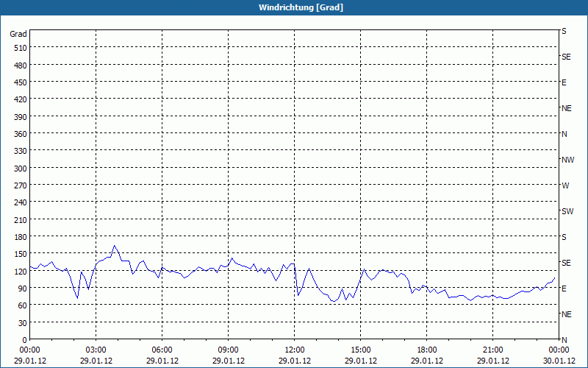Select the 210 y-axis value
Screen dimensions: 588x368
click(x=21, y=219)
